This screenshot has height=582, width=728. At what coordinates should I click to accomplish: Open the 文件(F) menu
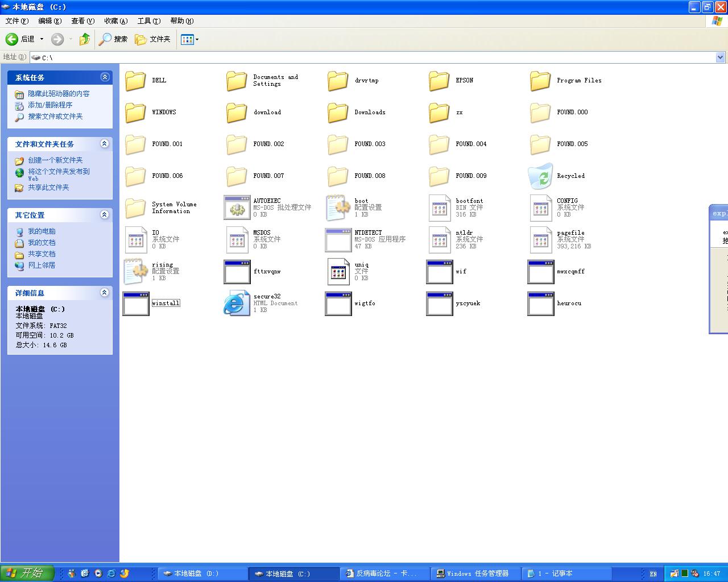17,21
